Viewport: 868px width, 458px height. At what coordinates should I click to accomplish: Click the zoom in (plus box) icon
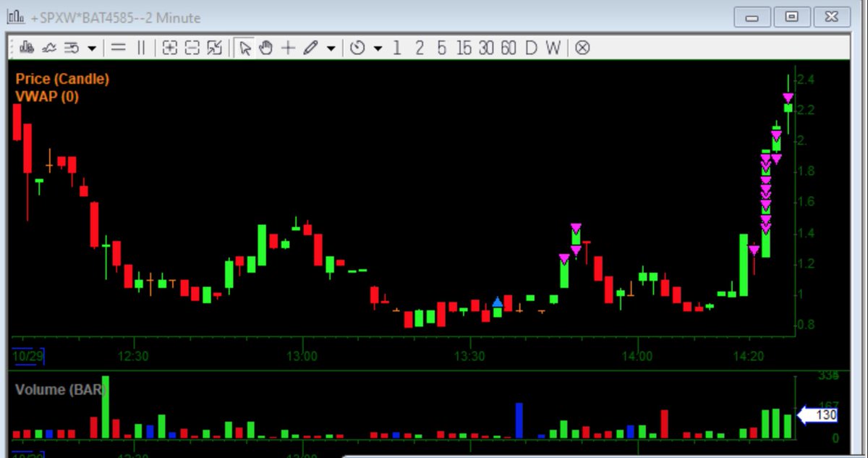pos(170,48)
